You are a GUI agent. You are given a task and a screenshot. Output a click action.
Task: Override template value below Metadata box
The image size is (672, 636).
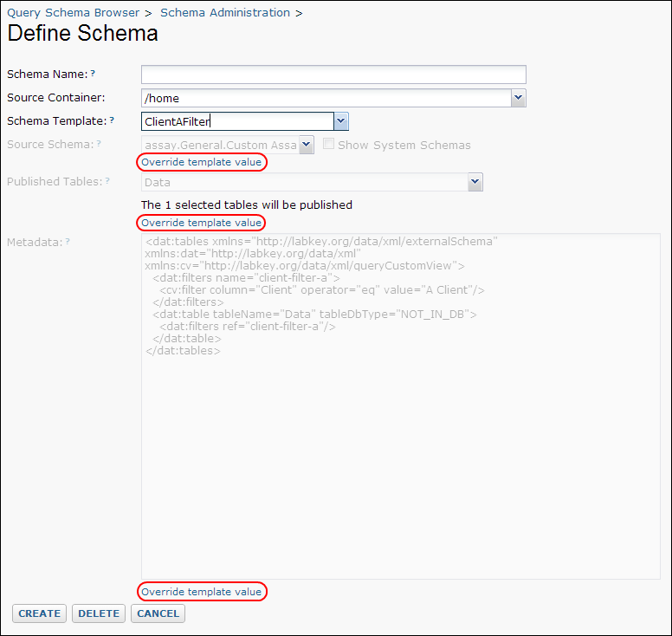point(202,592)
